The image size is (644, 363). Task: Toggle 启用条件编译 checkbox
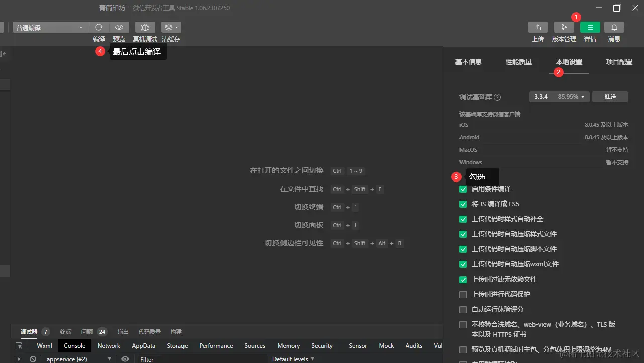463,189
